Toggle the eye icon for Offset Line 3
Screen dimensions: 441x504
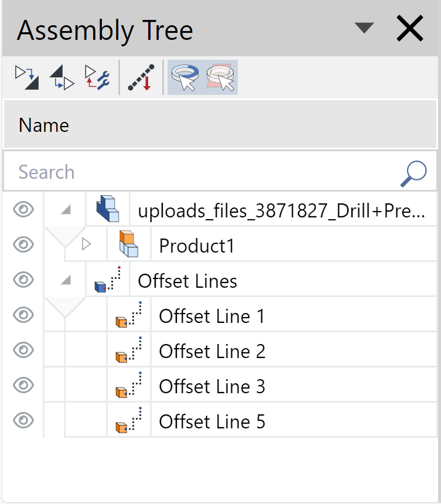(23, 385)
